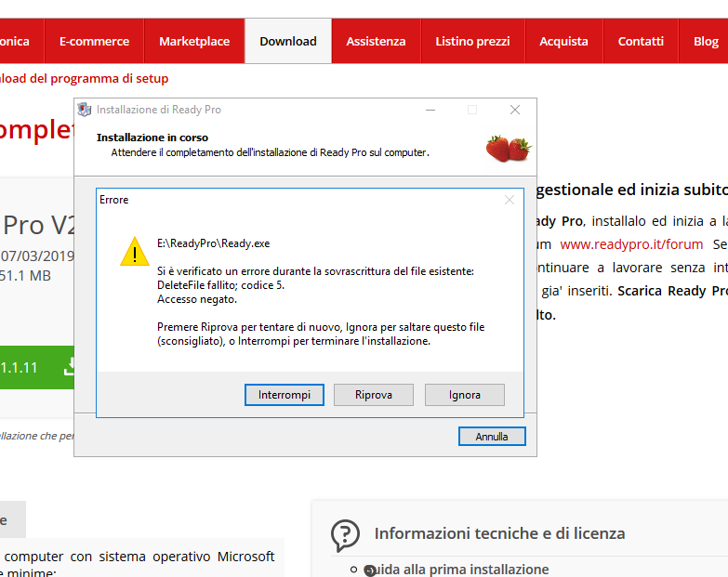728x577 pixels.
Task: Click the 'load del programma di setup' breadcrumb text
Action: click(84, 78)
